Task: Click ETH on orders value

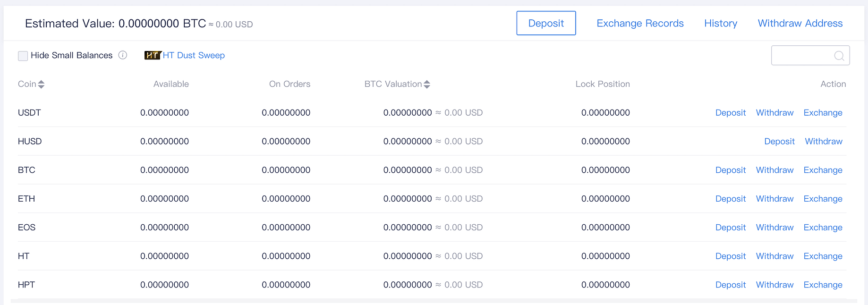Action: pos(286,199)
